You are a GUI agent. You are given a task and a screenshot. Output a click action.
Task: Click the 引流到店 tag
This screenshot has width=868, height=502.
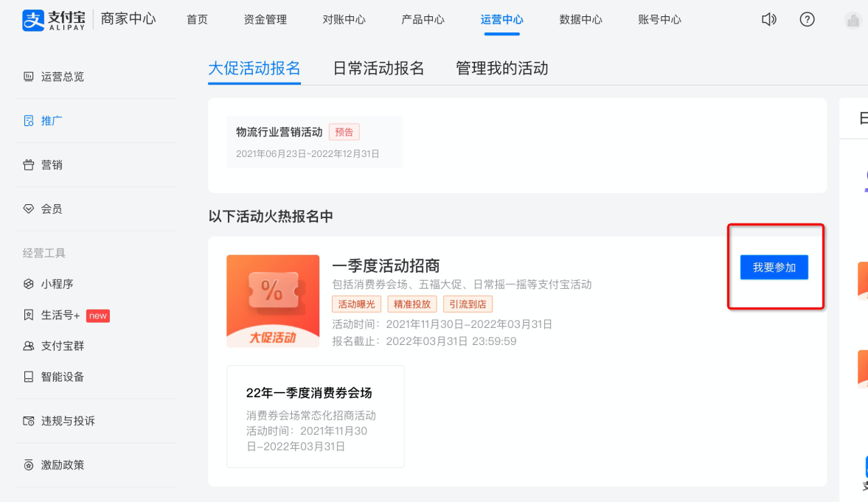click(468, 304)
